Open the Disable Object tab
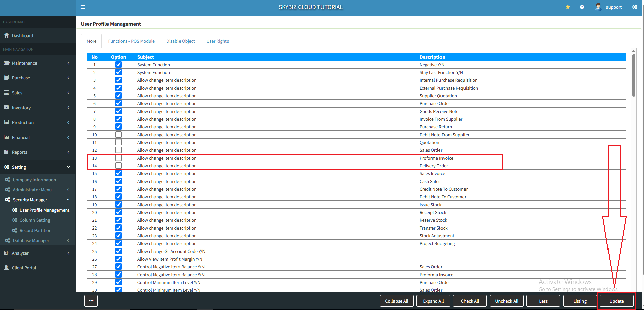 click(x=181, y=41)
